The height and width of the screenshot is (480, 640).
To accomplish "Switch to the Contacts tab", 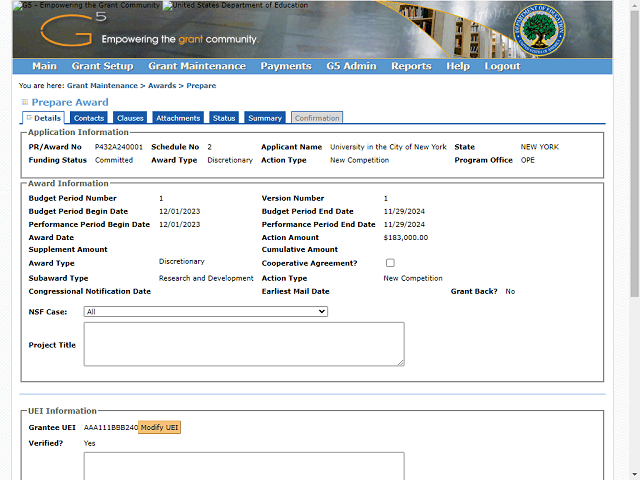I will [x=89, y=118].
